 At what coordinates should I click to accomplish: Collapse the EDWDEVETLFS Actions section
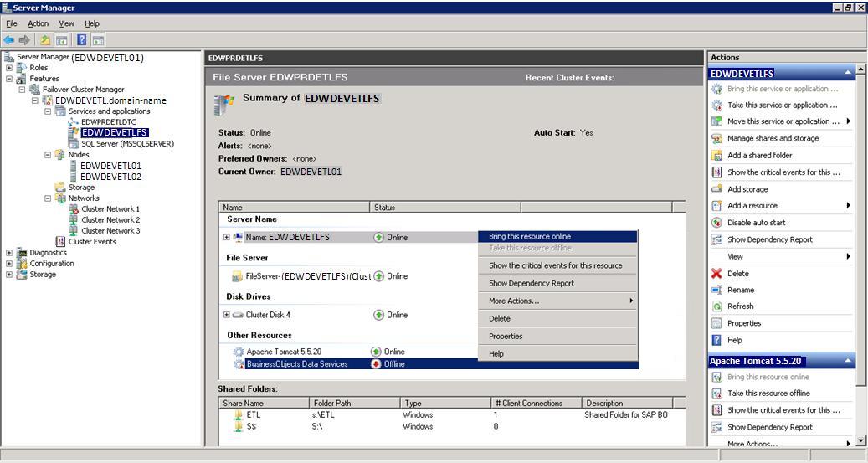coord(848,73)
